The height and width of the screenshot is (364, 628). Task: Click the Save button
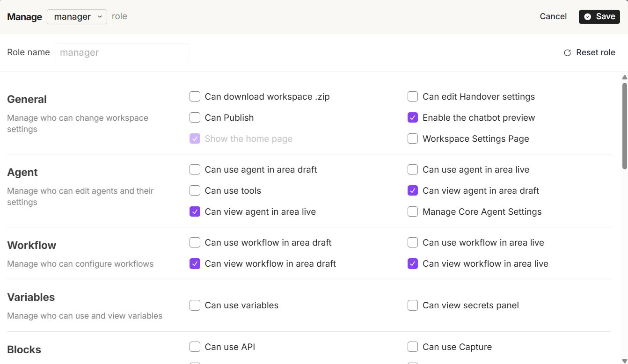[599, 16]
